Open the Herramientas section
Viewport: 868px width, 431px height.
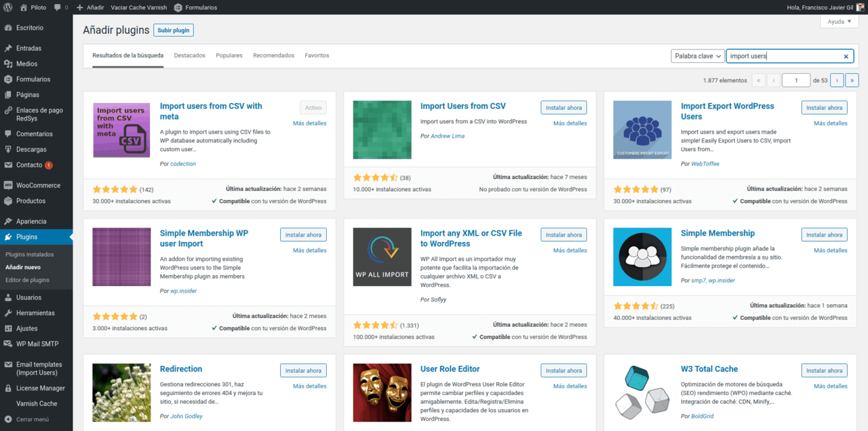pyautogui.click(x=37, y=313)
